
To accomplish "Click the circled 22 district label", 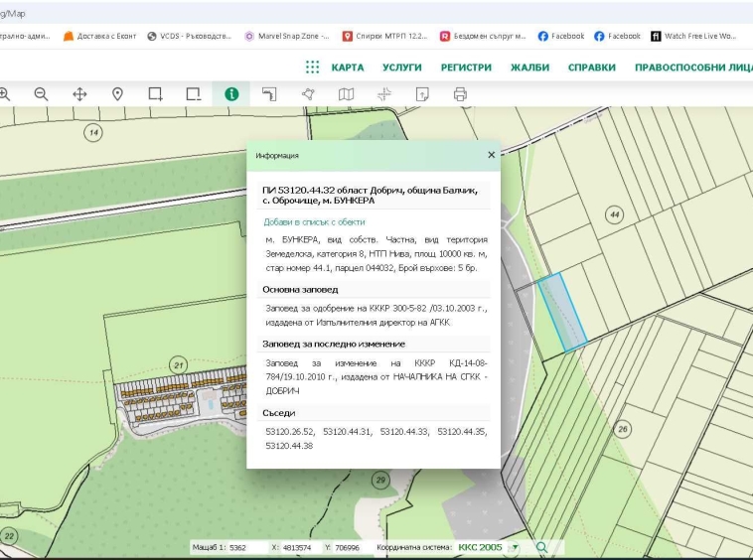I will [9, 536].
